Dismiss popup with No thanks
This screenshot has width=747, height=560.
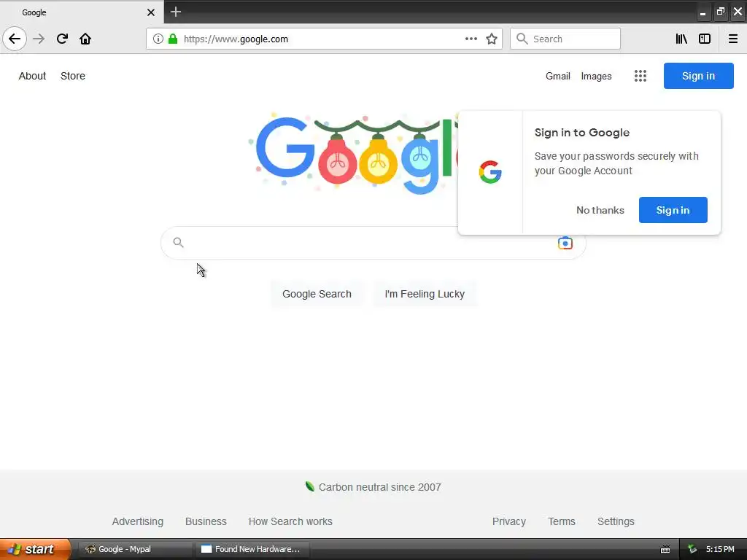coord(600,210)
